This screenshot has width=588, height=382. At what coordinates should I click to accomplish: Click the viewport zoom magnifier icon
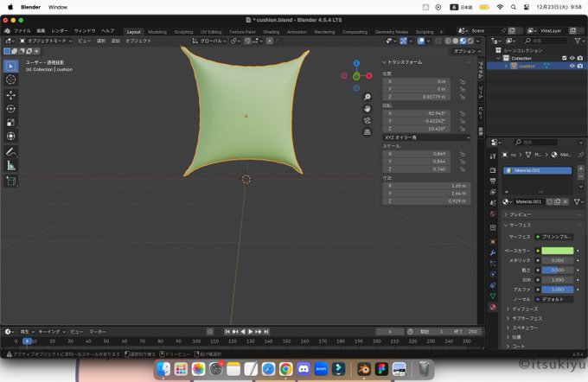click(367, 97)
